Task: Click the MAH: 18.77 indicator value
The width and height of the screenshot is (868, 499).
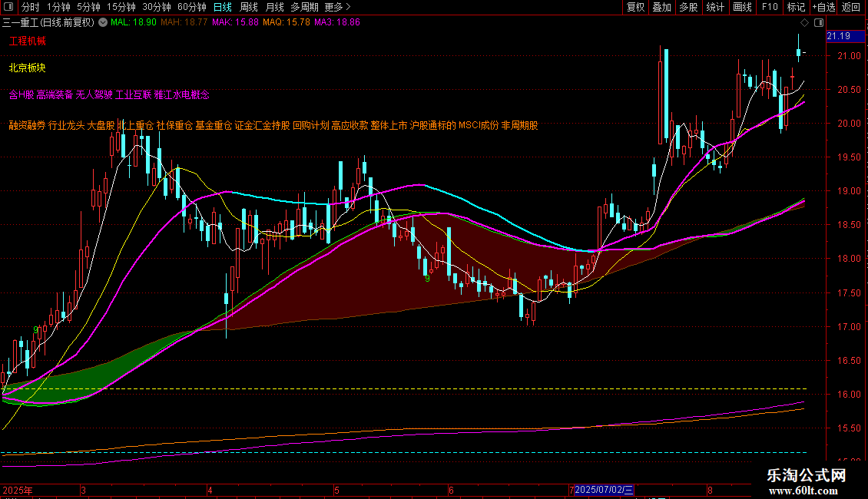Action: (x=184, y=22)
